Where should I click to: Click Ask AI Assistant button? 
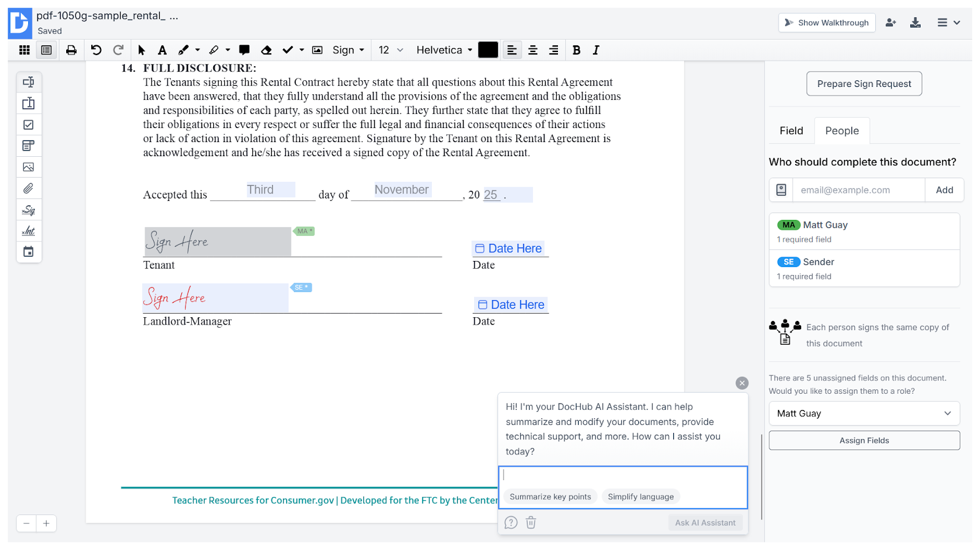(705, 522)
